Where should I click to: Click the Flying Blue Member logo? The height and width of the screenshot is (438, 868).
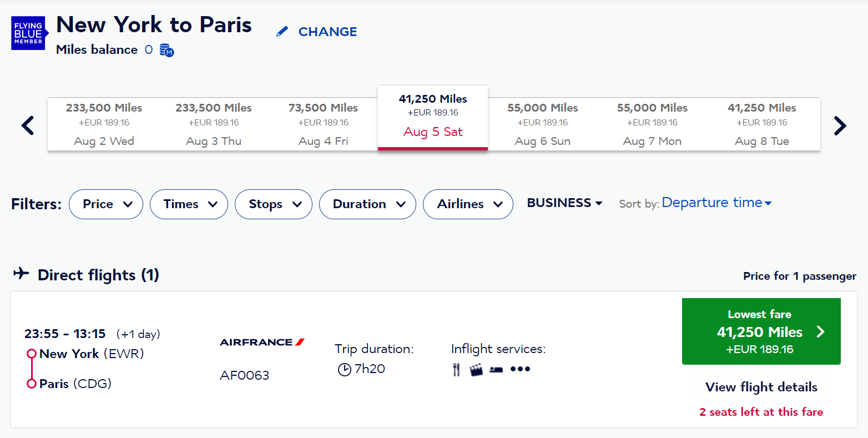click(x=28, y=33)
